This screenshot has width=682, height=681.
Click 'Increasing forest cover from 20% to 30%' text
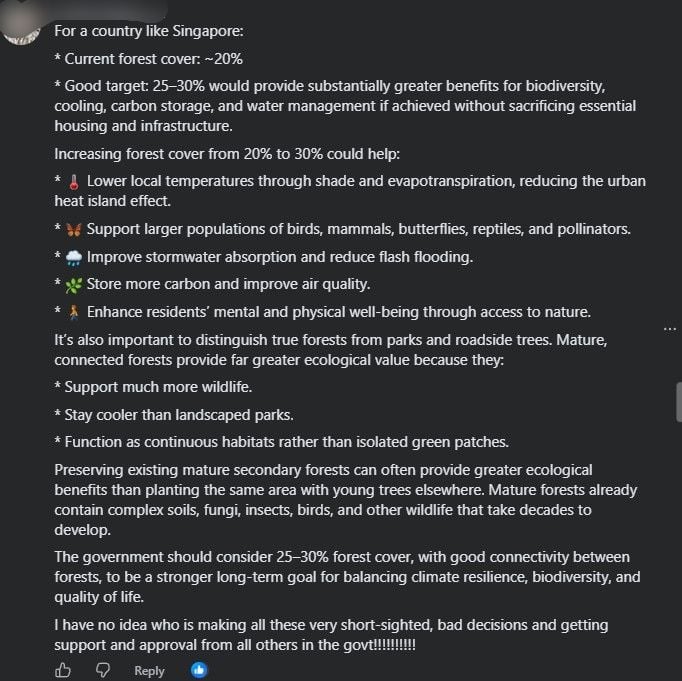click(x=227, y=154)
